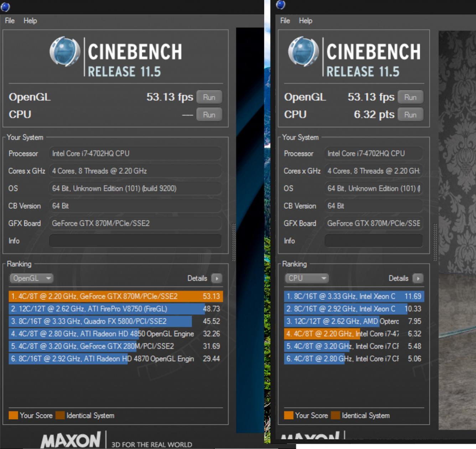Open the File menu in the left window
The image size is (476, 449).
(x=10, y=21)
